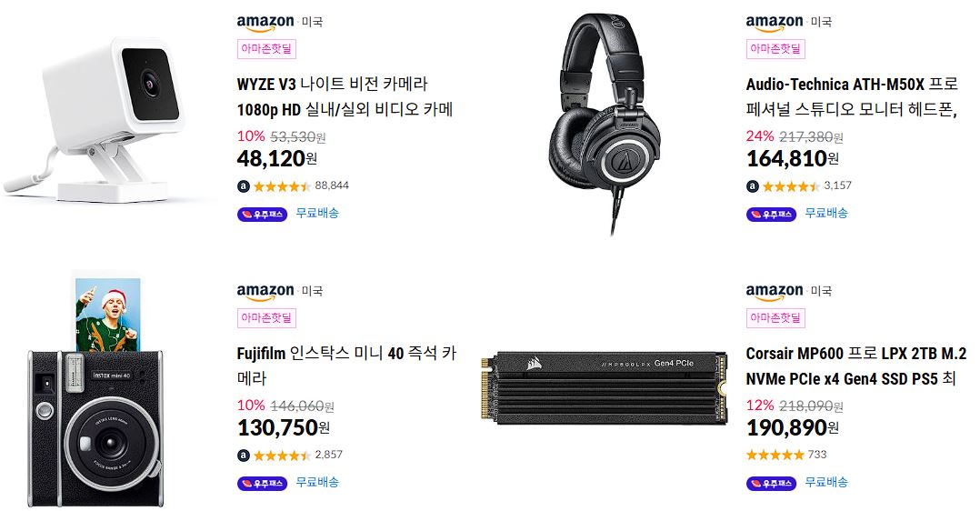Click the 우주패스 badge under the WYZE camera
The height and width of the screenshot is (511, 980).
click(x=262, y=215)
